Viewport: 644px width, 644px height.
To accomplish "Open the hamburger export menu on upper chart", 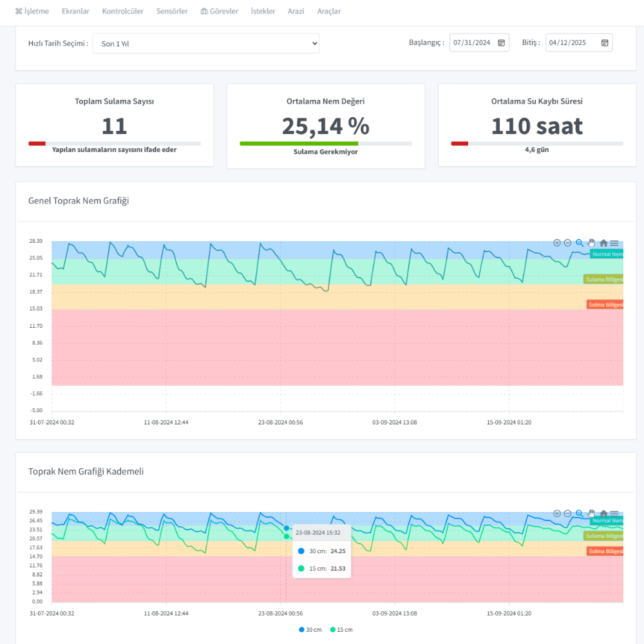I will pos(614,243).
